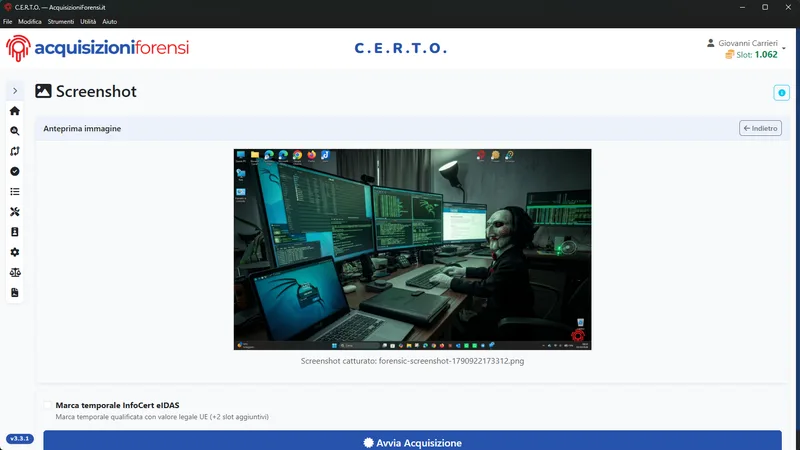The image size is (800, 450).
Task: Open the Modifica menu
Action: coord(30,21)
